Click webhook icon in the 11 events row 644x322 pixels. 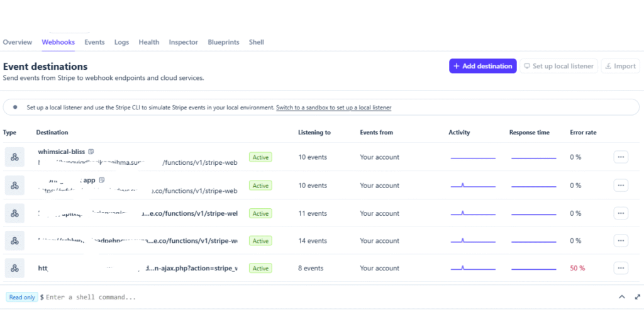14,213
